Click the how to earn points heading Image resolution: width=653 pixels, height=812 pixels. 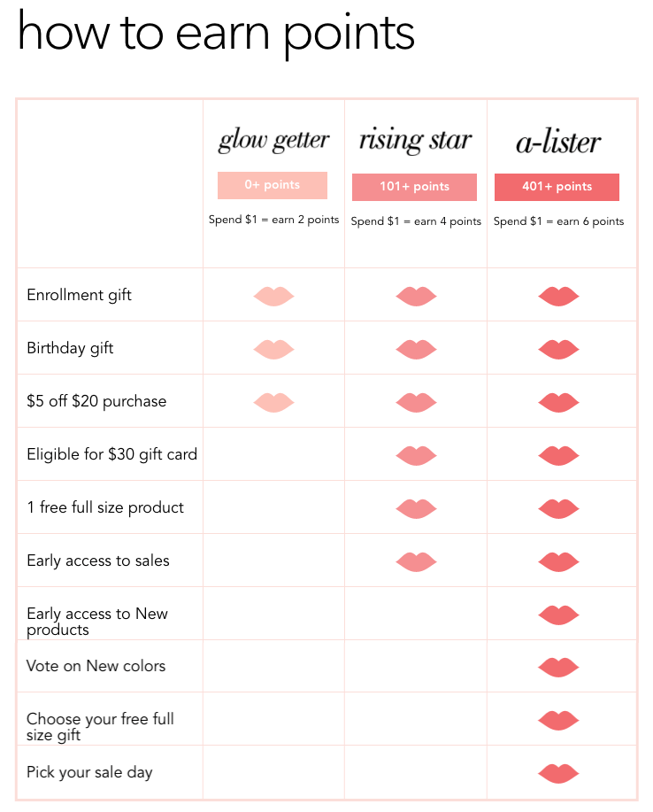tap(216, 35)
